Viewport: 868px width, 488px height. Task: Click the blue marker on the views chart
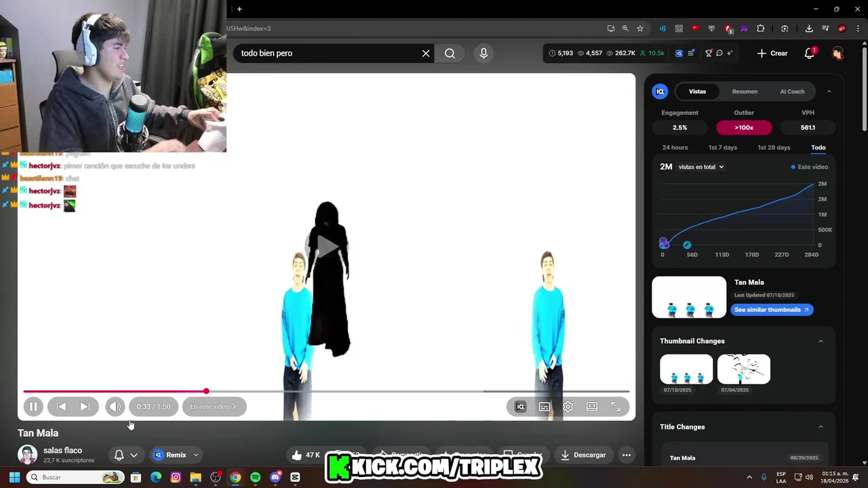[x=687, y=245]
